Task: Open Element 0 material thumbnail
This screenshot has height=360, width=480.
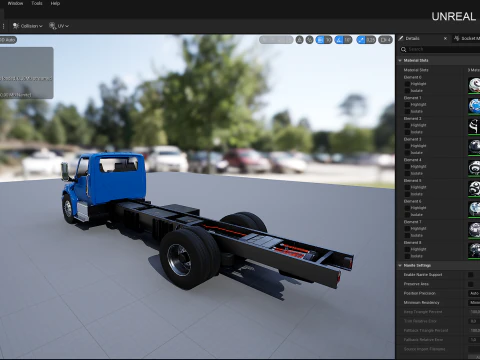Action: click(x=474, y=85)
